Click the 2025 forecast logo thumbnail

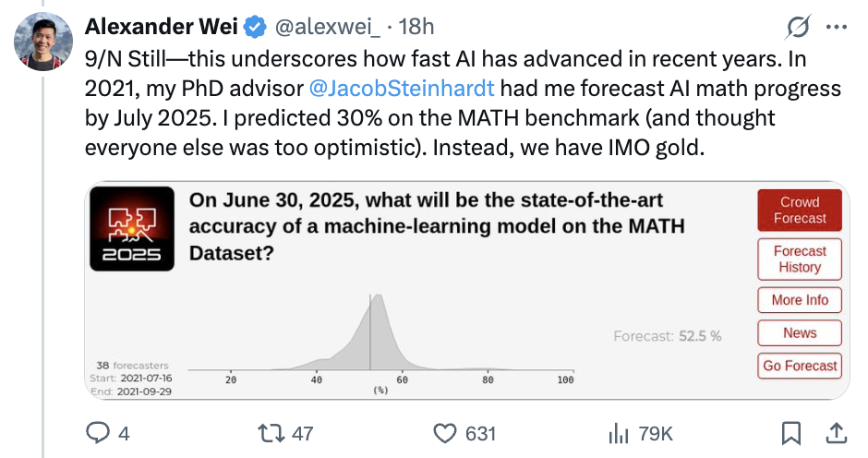point(132,229)
